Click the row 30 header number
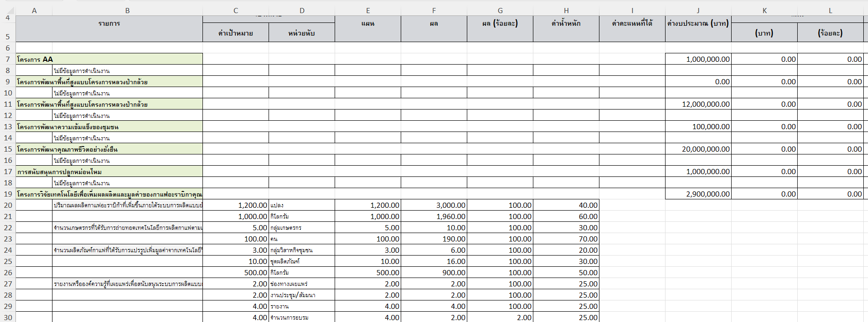 click(x=7, y=317)
